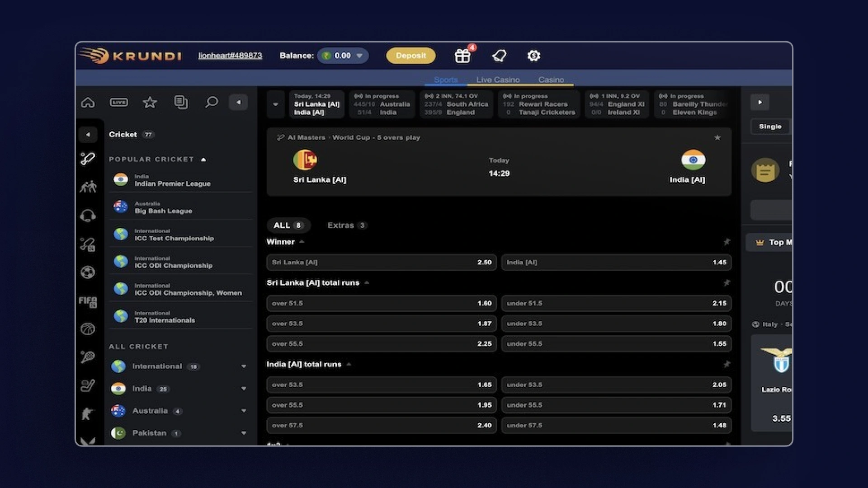Collapse India total runs market
Viewport: 868px width, 488px height.
(349, 364)
